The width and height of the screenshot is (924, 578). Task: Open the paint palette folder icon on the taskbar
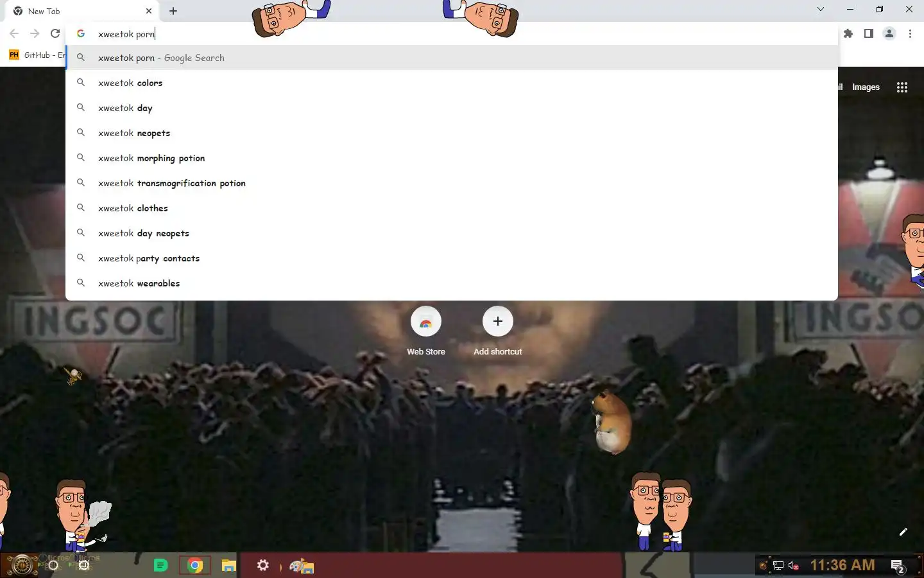tap(301, 566)
